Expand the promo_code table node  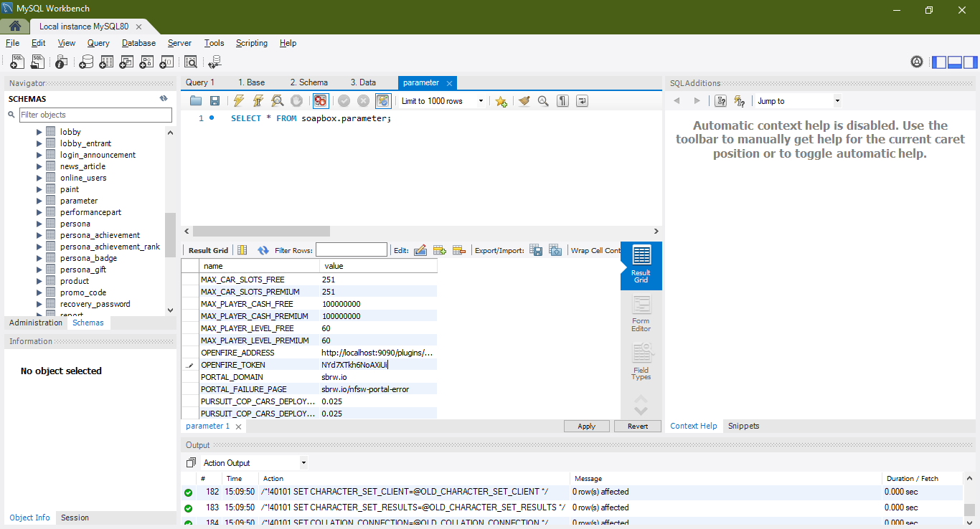[x=39, y=292]
